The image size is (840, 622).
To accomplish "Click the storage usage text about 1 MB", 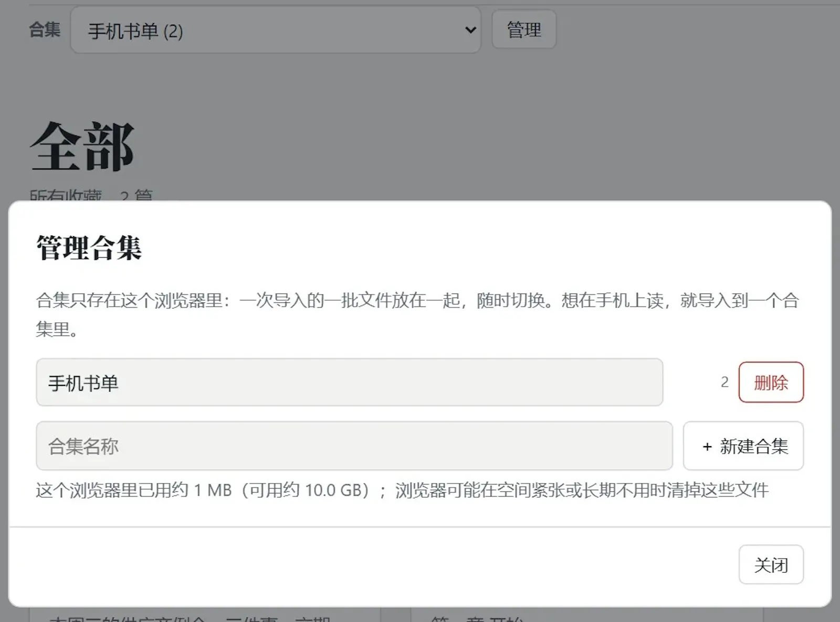I will click(402, 490).
